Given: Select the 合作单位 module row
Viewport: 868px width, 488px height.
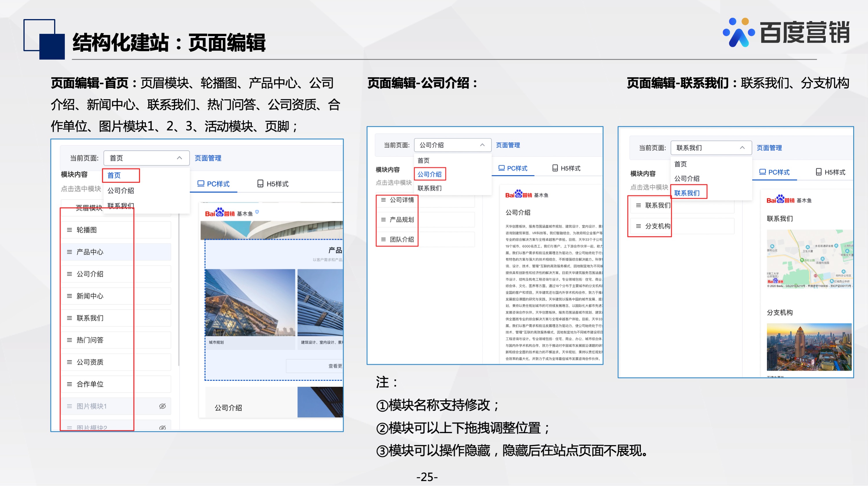Looking at the screenshot, I should point(116,384).
